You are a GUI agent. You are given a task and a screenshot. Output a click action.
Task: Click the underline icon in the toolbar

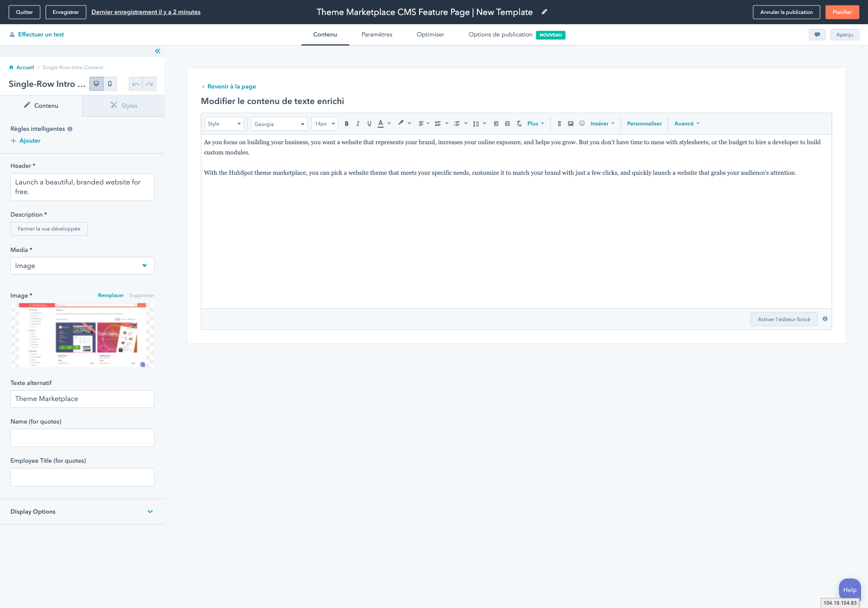click(x=369, y=124)
